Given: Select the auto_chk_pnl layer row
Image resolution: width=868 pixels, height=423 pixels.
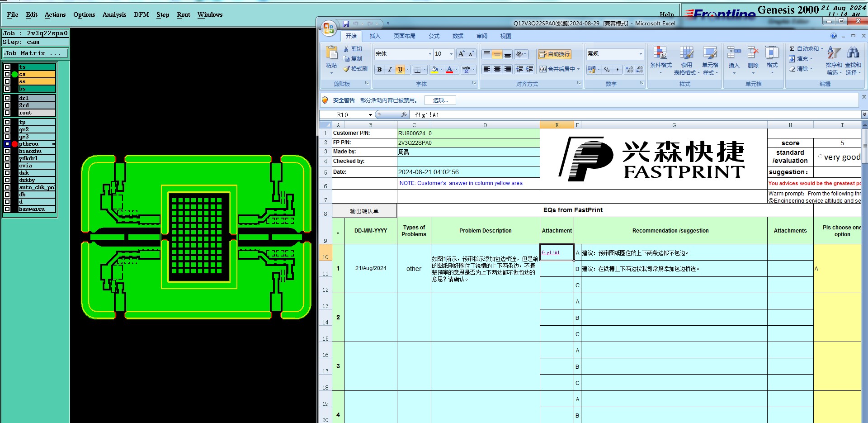Looking at the screenshot, I should [37, 187].
